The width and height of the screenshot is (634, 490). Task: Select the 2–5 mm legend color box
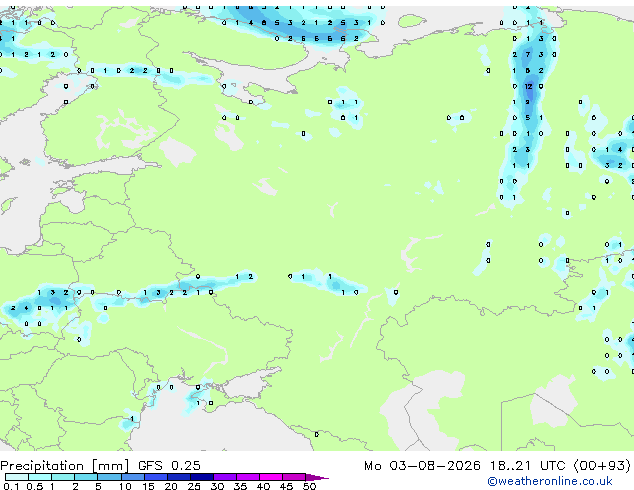tap(86, 477)
